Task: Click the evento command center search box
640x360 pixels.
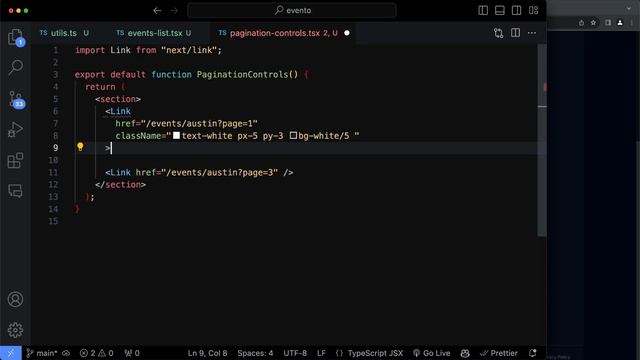Action: [x=292, y=11]
